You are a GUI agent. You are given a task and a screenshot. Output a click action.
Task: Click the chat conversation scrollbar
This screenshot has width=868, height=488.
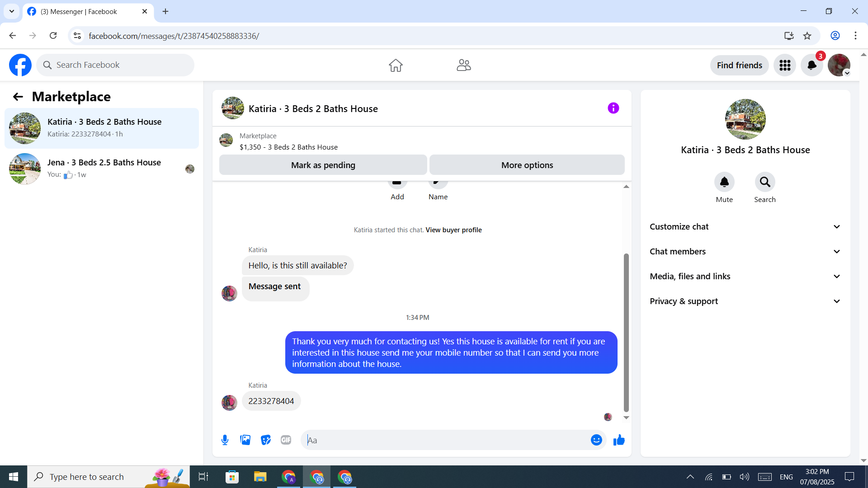click(626, 332)
